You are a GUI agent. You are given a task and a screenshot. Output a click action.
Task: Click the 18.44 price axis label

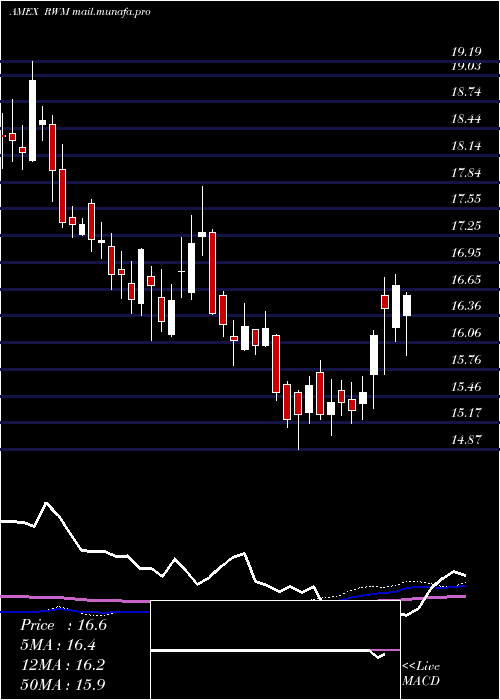(466, 119)
